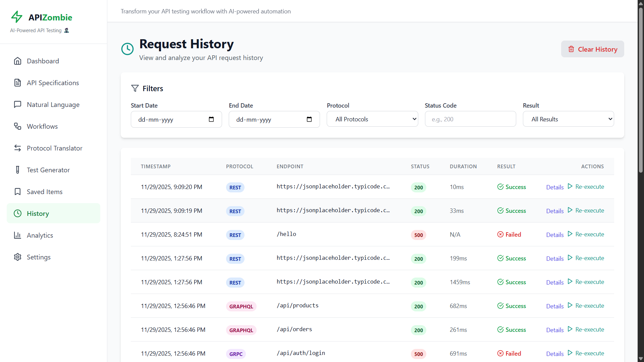Click the Filters funnel icon

135,88
